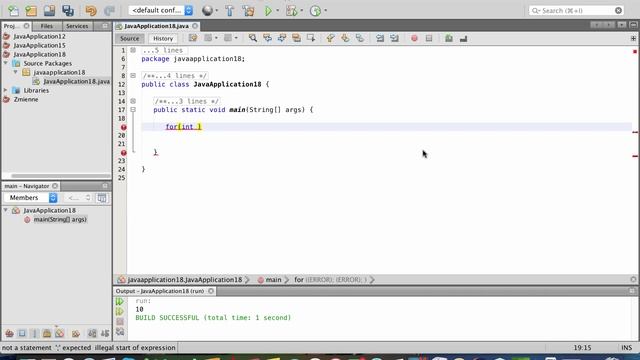The image size is (640, 360).
Task: Click the Save All toolbar icon
Action: (68, 11)
